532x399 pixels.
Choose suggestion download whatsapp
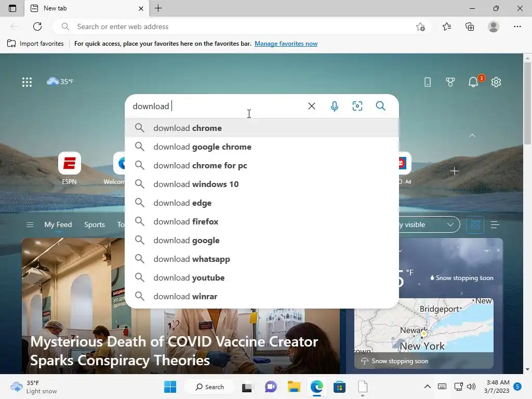click(262, 259)
